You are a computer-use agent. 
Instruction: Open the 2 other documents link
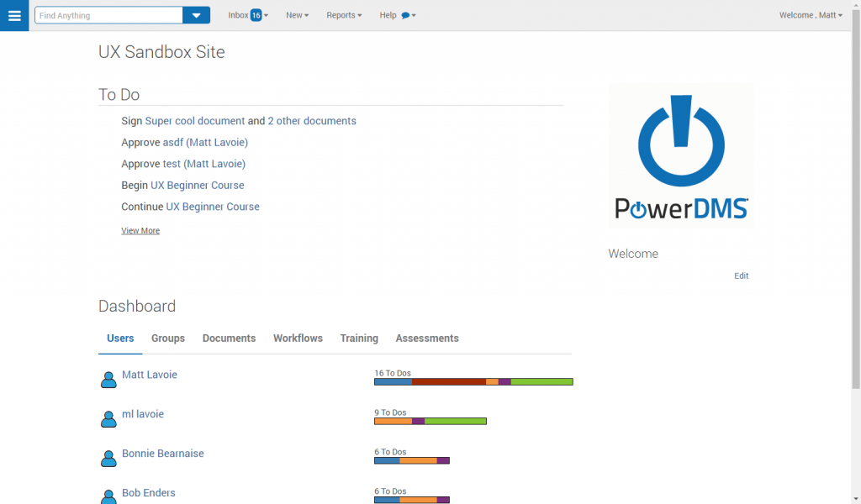(312, 121)
